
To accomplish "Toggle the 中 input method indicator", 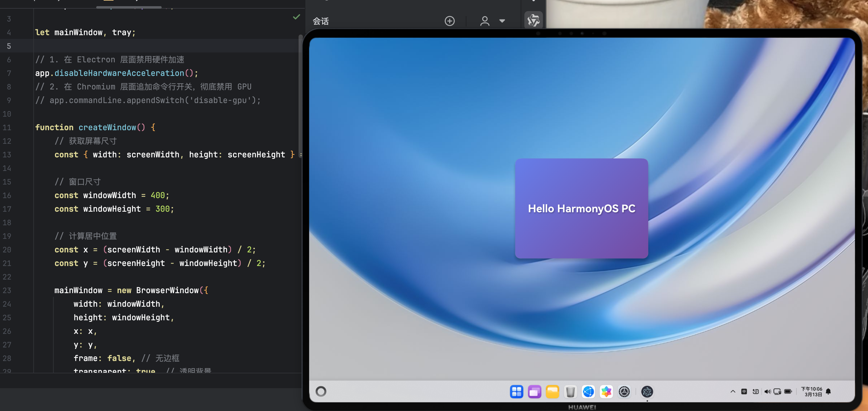I will point(744,392).
